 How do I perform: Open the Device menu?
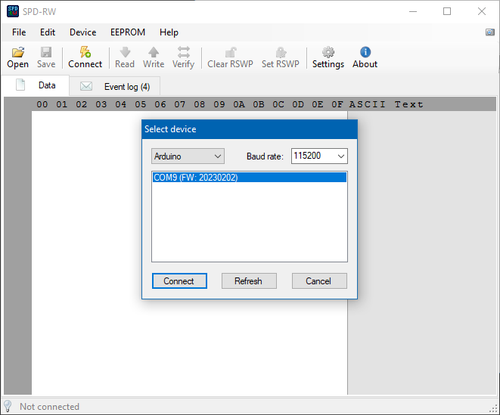pos(83,32)
